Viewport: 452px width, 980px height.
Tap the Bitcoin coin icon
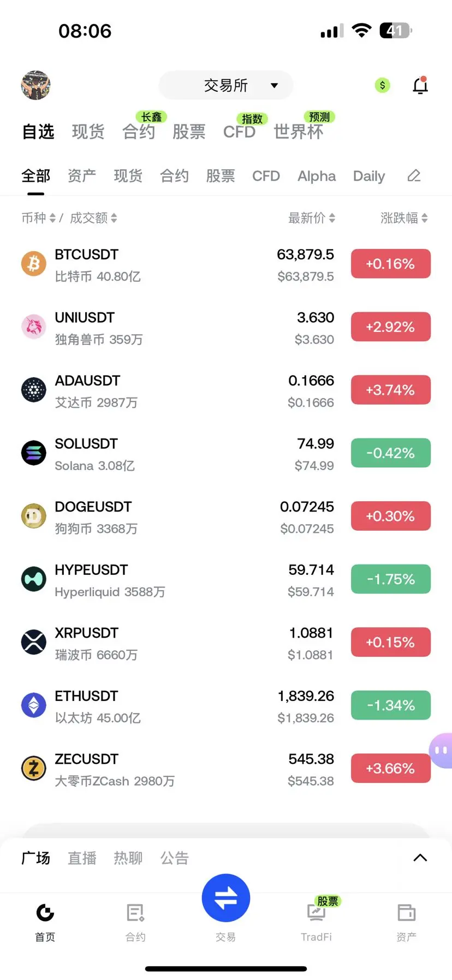click(x=34, y=264)
